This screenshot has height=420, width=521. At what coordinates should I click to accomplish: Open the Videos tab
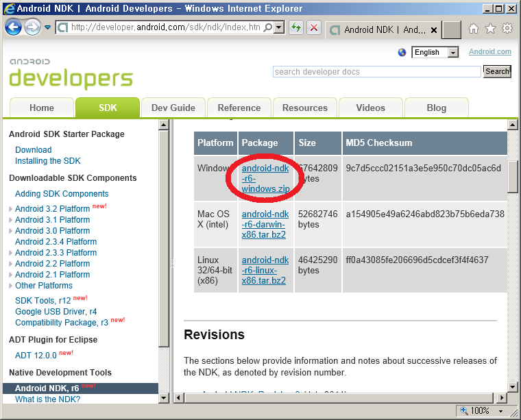pos(370,108)
